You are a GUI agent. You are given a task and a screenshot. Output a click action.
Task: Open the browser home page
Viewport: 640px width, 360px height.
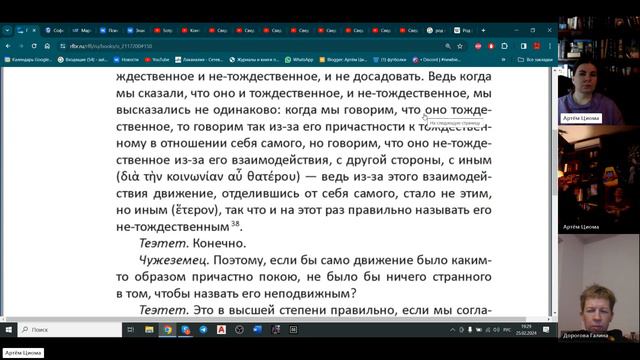point(47,46)
